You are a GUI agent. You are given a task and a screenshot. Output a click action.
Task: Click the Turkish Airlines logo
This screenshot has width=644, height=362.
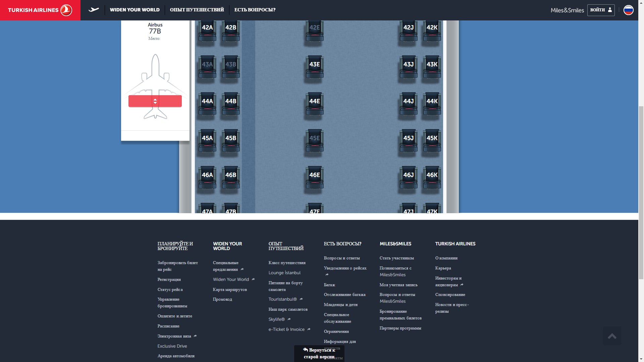click(40, 10)
